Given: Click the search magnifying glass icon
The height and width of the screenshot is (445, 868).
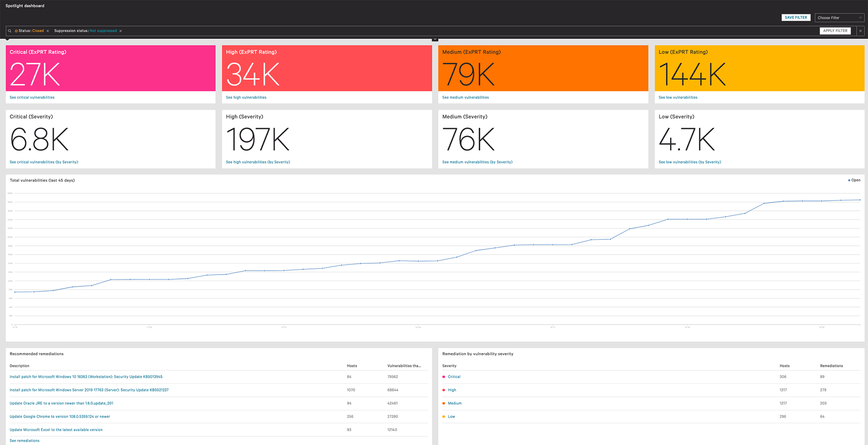Looking at the screenshot, I should 10,31.
